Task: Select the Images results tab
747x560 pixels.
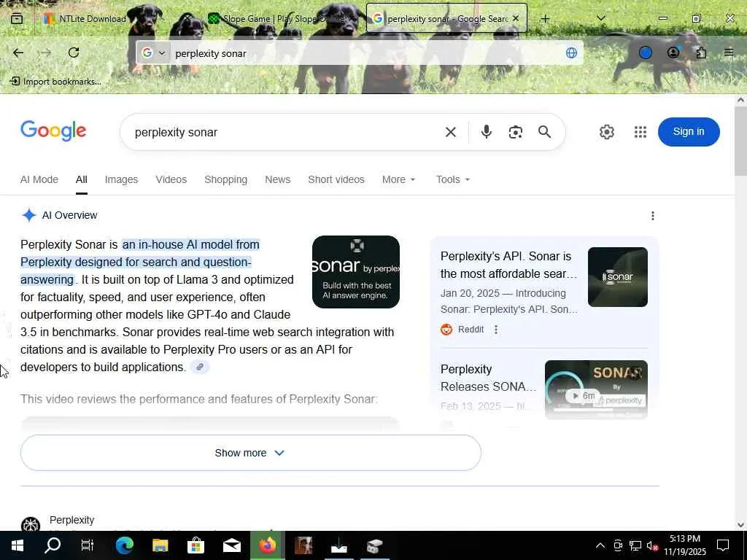Action: (122, 179)
